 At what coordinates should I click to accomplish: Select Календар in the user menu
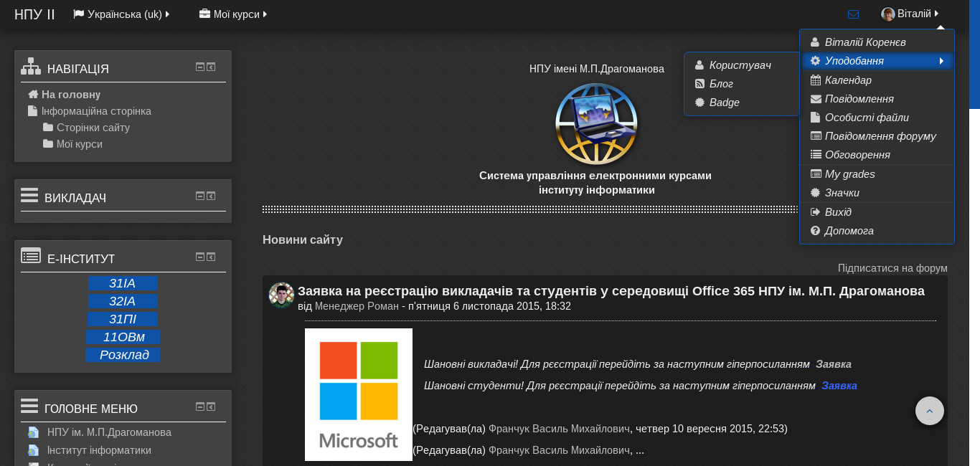pos(848,80)
